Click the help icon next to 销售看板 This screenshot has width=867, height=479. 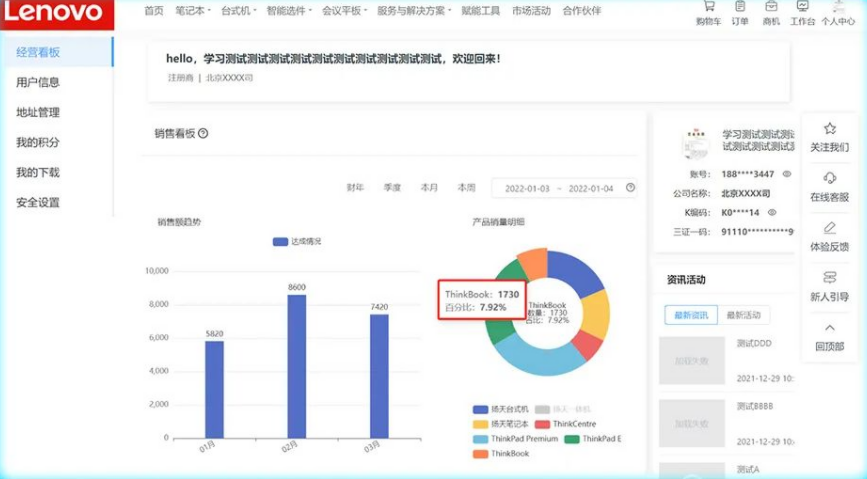click(203, 133)
